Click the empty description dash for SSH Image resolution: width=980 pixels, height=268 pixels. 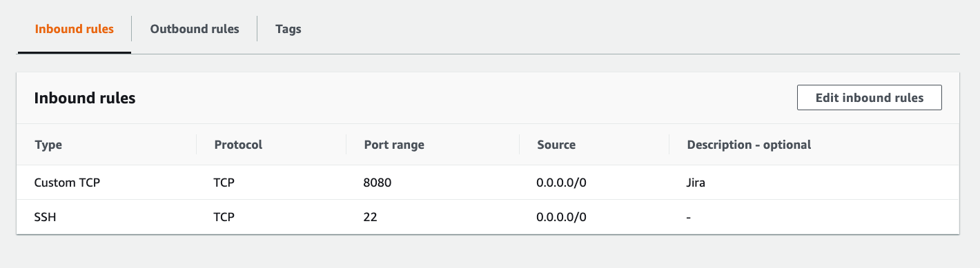tap(689, 217)
